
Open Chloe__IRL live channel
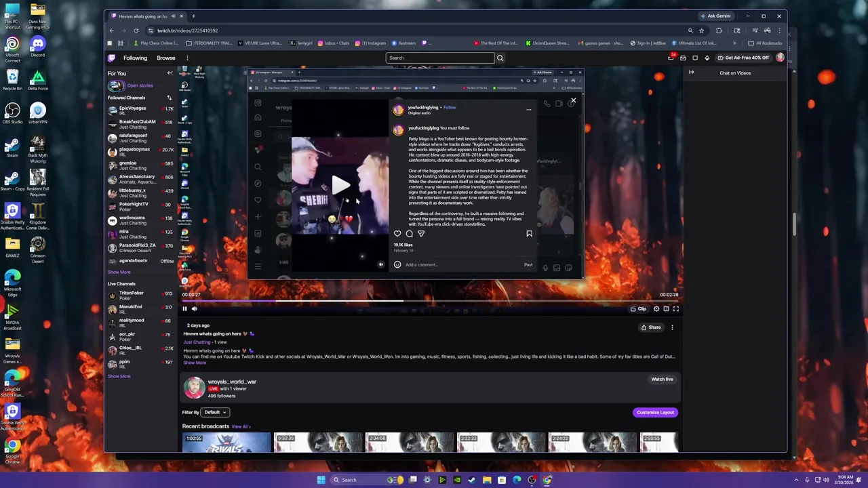[x=140, y=350]
